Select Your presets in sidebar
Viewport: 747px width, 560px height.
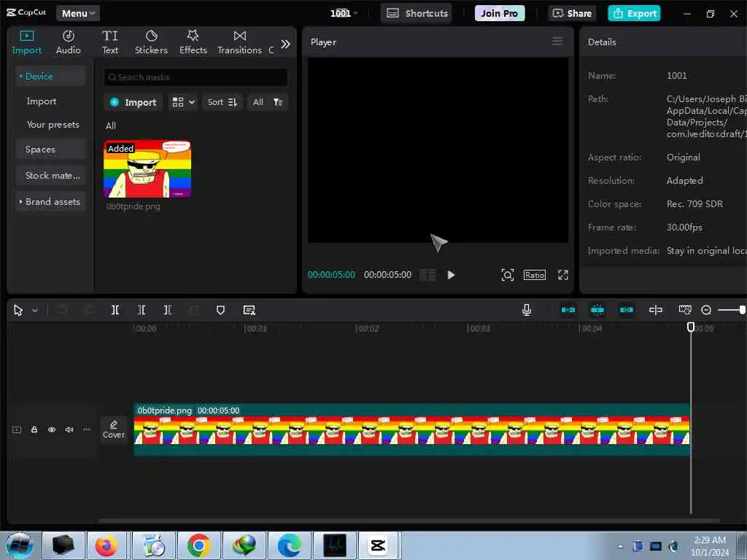coord(53,125)
